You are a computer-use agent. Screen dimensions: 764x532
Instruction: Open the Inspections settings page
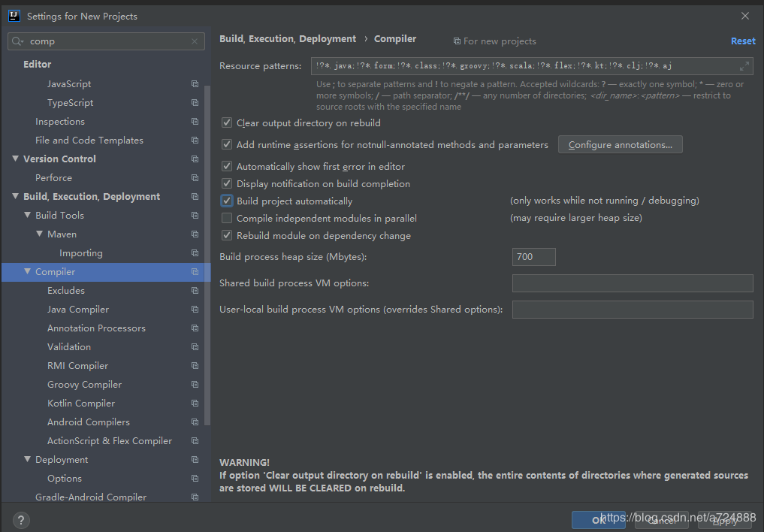coord(60,121)
